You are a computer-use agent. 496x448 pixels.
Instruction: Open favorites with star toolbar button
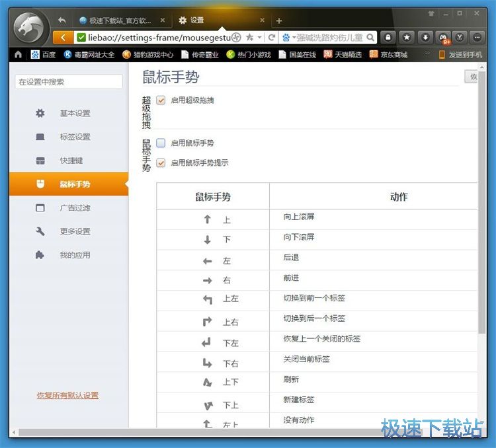(x=407, y=38)
